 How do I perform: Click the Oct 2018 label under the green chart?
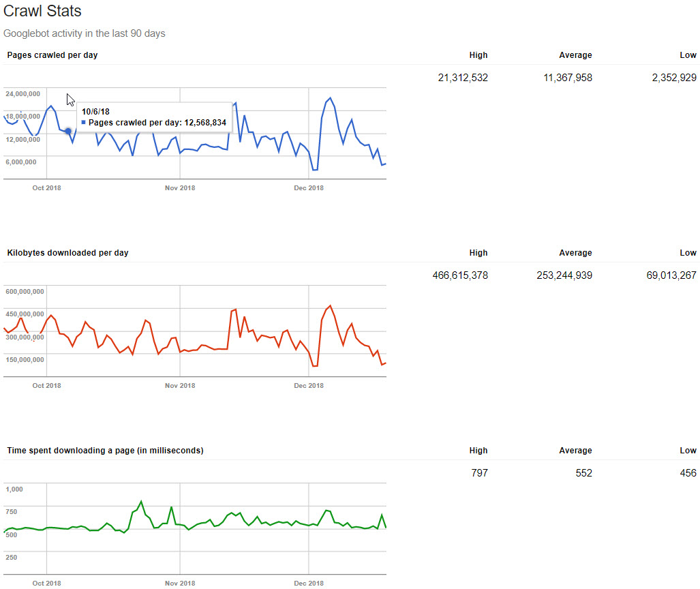[x=46, y=583]
